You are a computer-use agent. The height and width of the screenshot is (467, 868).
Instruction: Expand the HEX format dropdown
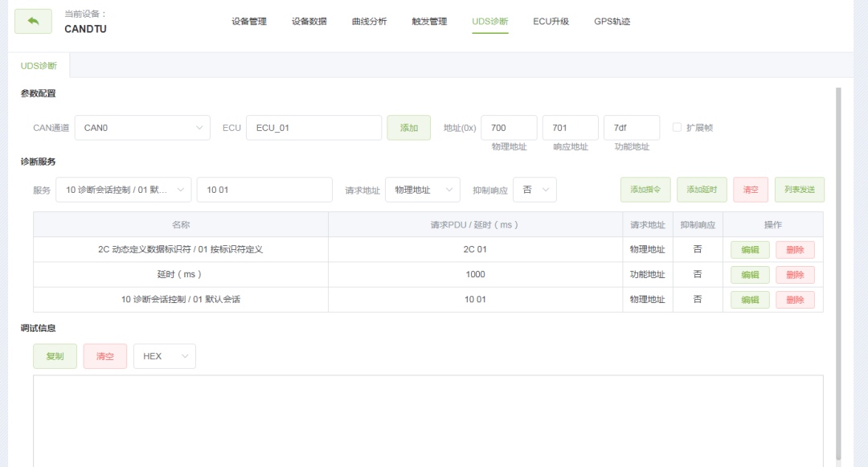[164, 356]
